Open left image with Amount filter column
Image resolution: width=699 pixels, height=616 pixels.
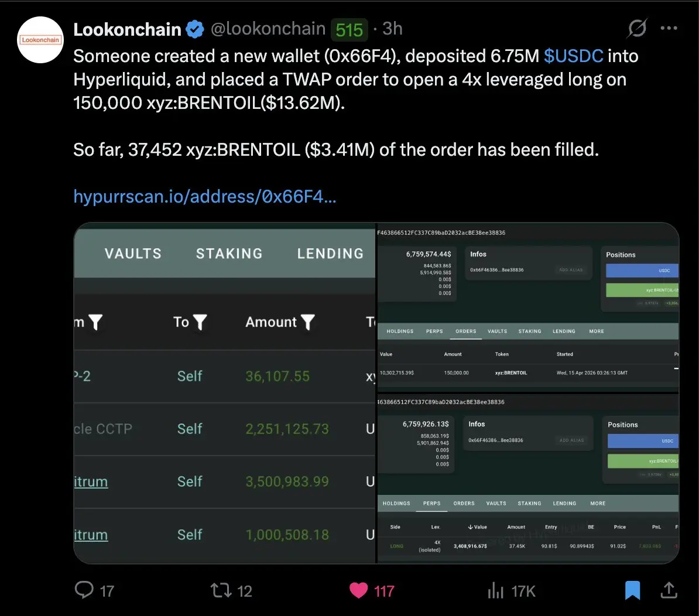(x=224, y=392)
